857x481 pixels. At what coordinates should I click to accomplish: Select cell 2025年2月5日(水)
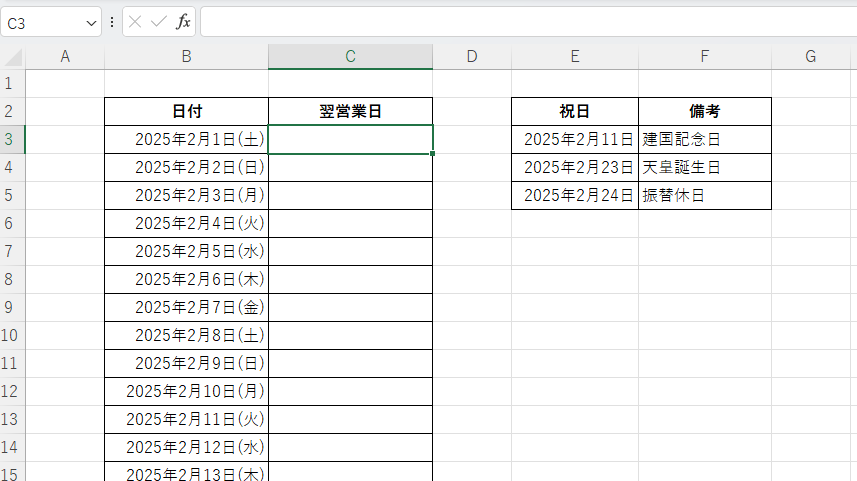pos(186,251)
